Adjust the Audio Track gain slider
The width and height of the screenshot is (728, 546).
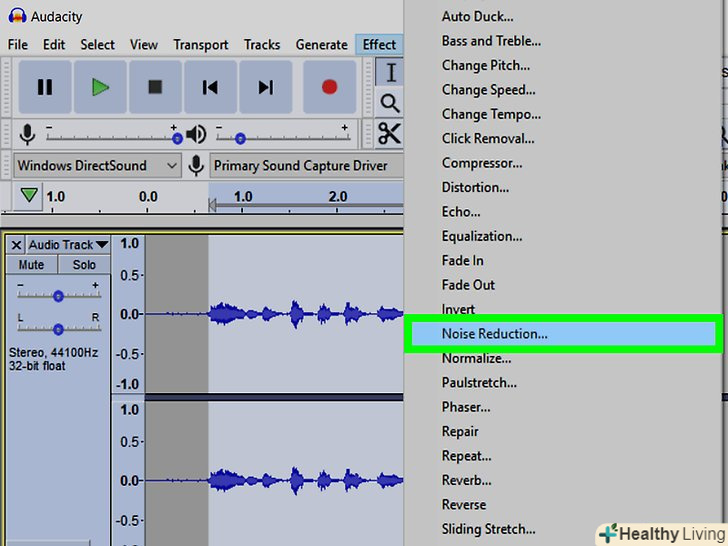[x=58, y=296]
